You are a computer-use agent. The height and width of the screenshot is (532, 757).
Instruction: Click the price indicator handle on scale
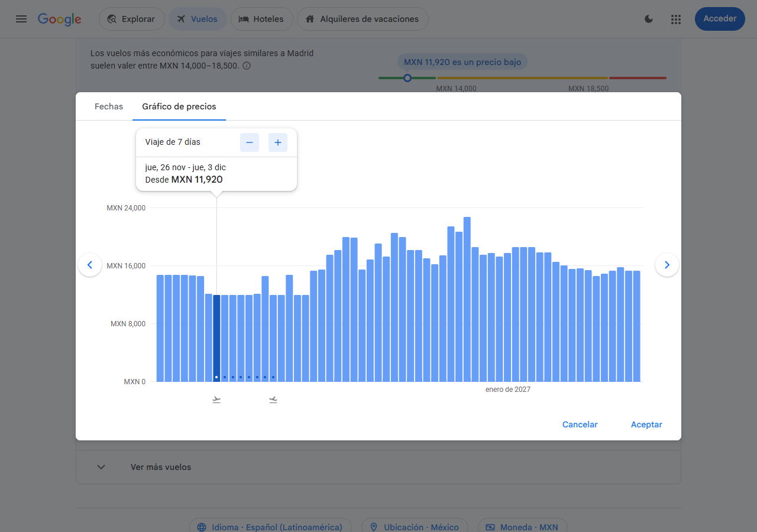pyautogui.click(x=407, y=77)
